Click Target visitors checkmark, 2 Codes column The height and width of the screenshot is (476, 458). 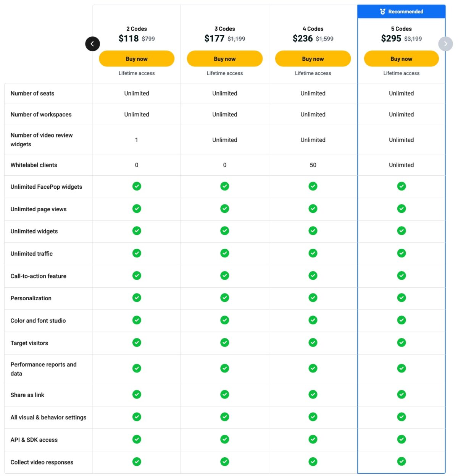coord(137,343)
